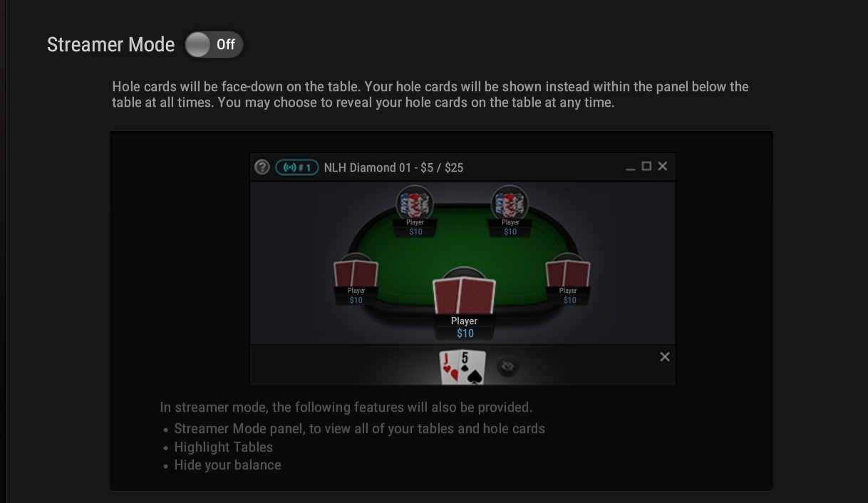Maximize the NLH Diamond 01 table window

tap(646, 166)
